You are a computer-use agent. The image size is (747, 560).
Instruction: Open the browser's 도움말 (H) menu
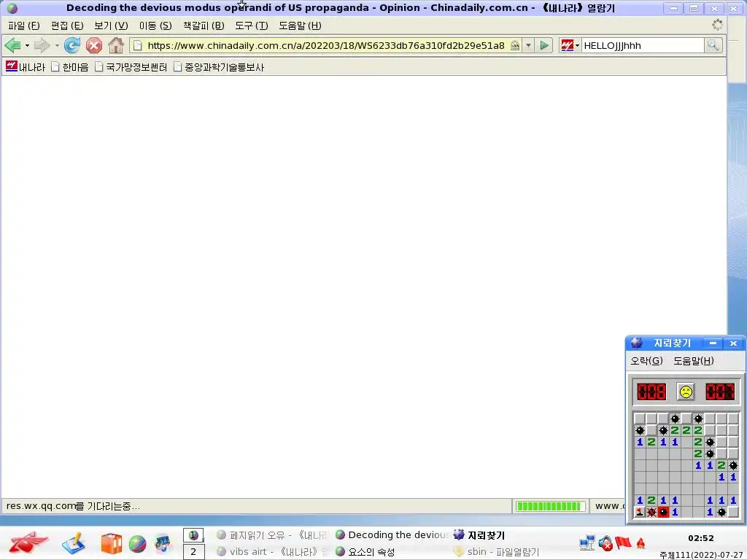point(300,26)
